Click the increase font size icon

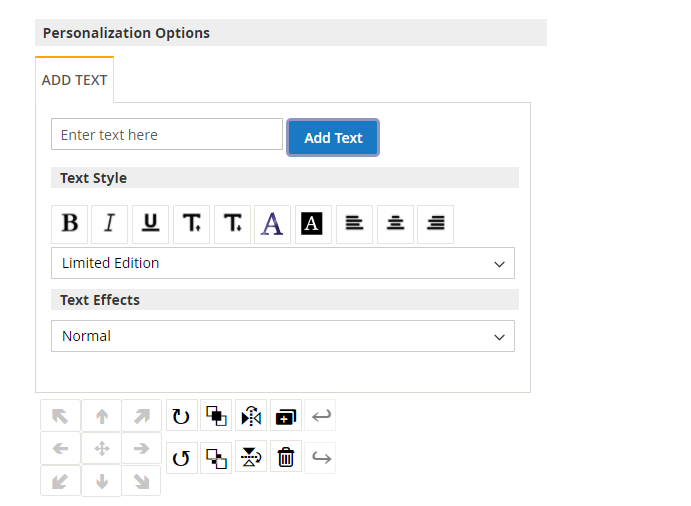point(191,224)
